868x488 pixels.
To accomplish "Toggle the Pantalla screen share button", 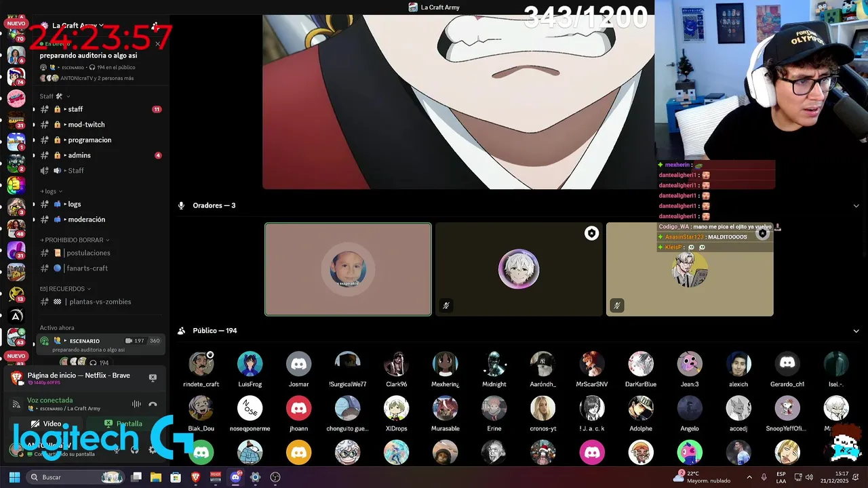I will [123, 424].
